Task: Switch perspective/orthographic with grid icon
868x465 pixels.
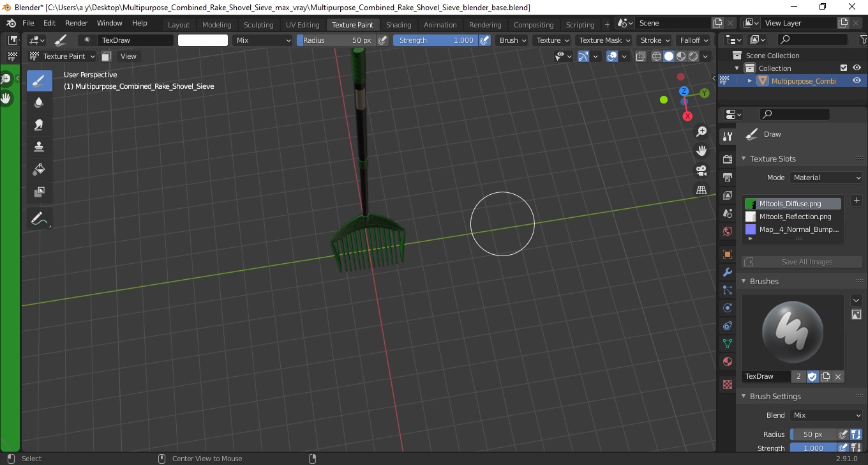Action: 701,190
